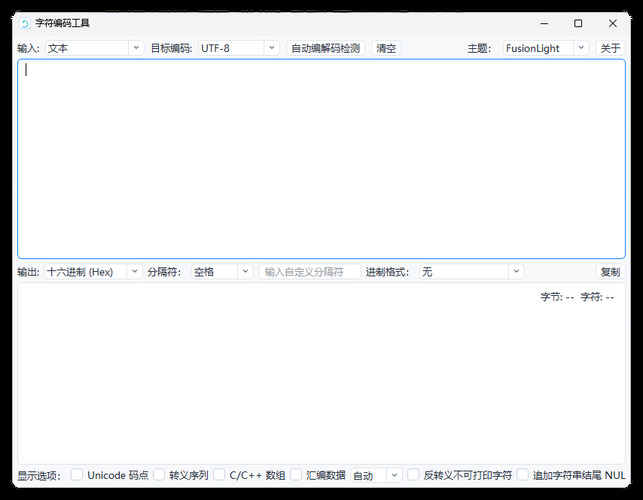Open the 自动 dropdown beside 汇编数据
The image size is (643, 500).
point(376,475)
